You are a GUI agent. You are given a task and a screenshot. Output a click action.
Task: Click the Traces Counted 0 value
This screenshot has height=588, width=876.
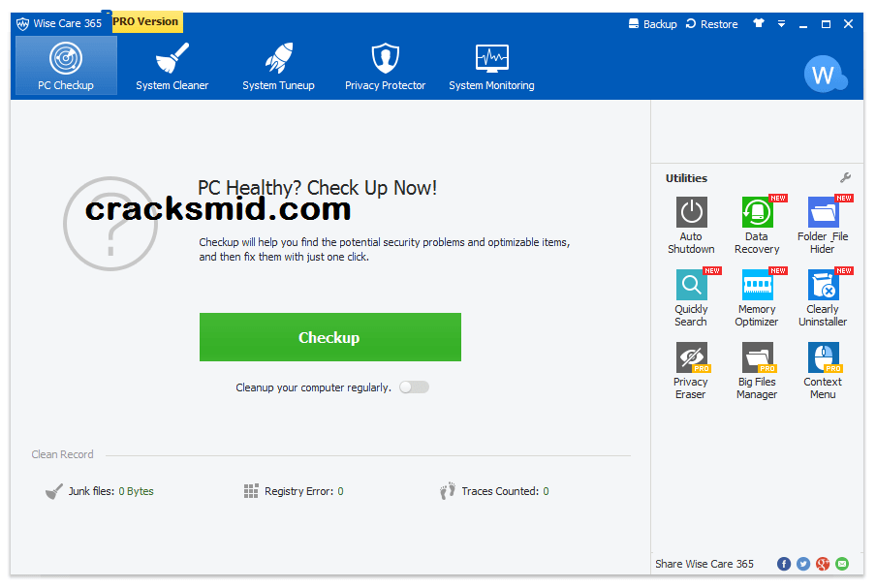tap(546, 491)
